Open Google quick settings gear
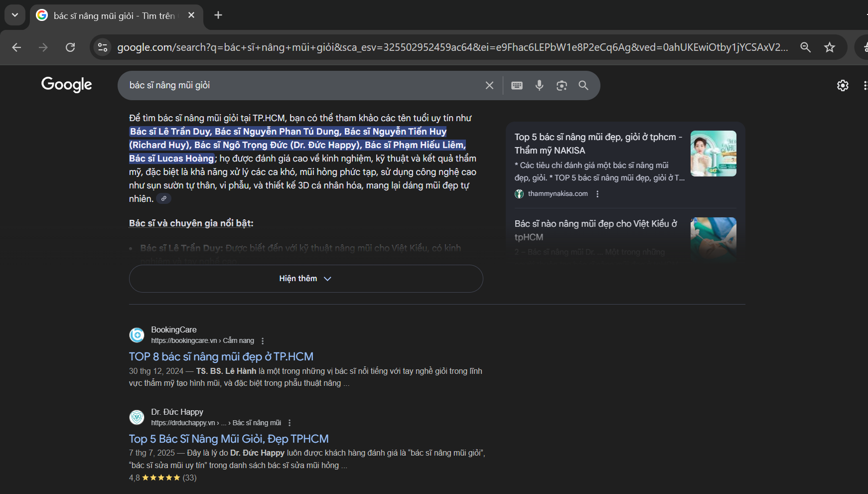This screenshot has height=494, width=868. coord(843,85)
